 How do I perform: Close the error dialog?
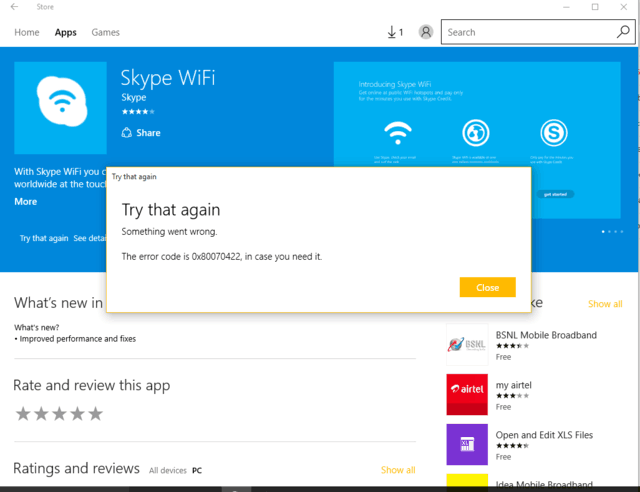tap(487, 287)
